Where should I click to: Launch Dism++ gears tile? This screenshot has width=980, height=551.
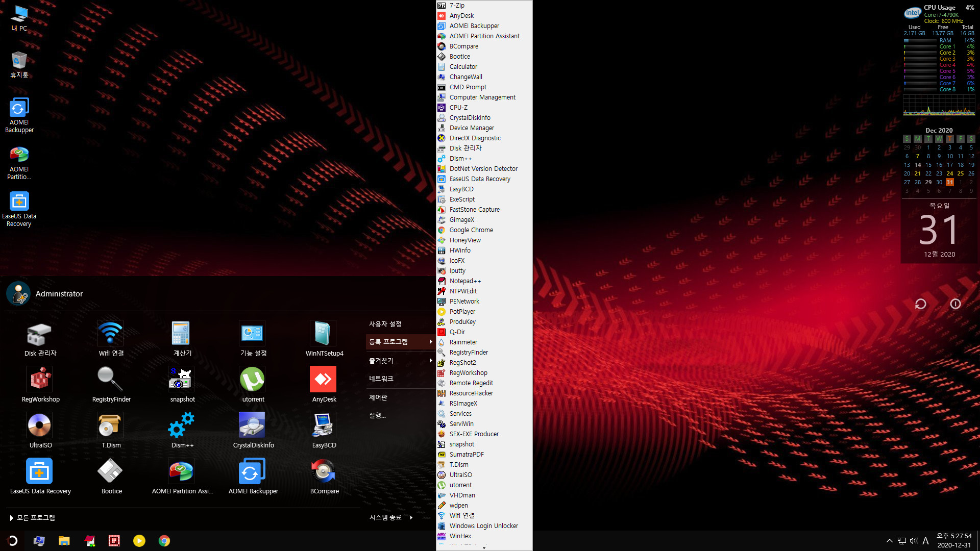pyautogui.click(x=182, y=431)
